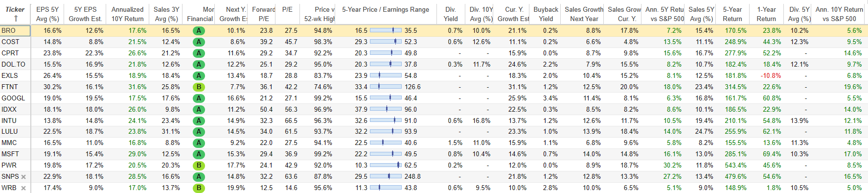
Task: Click the Buyback Yield column header
Action: 546,14
